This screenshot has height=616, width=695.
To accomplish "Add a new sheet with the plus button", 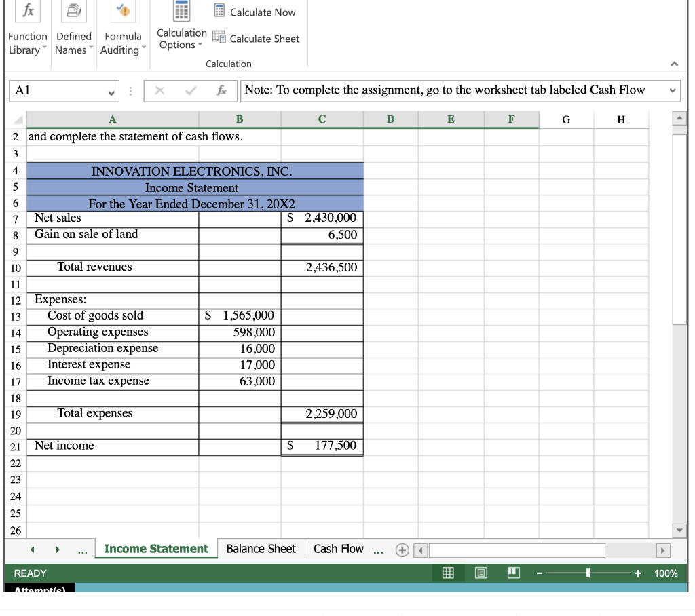I will pyautogui.click(x=402, y=550).
